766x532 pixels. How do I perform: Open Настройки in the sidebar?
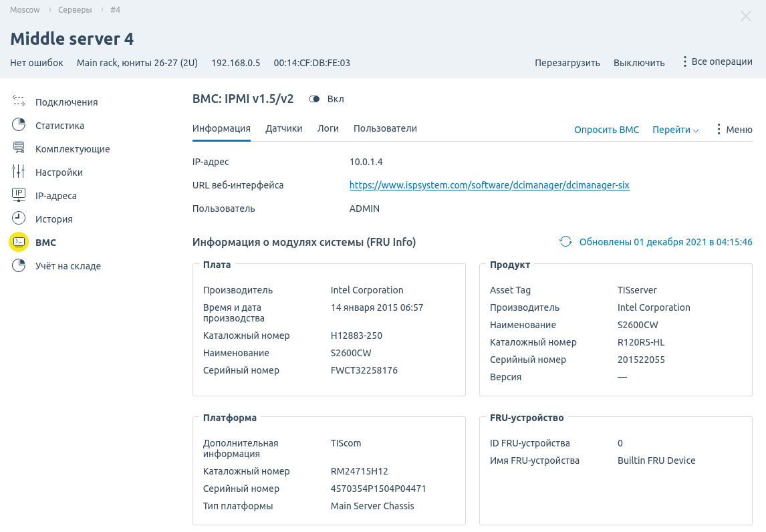[x=59, y=172]
